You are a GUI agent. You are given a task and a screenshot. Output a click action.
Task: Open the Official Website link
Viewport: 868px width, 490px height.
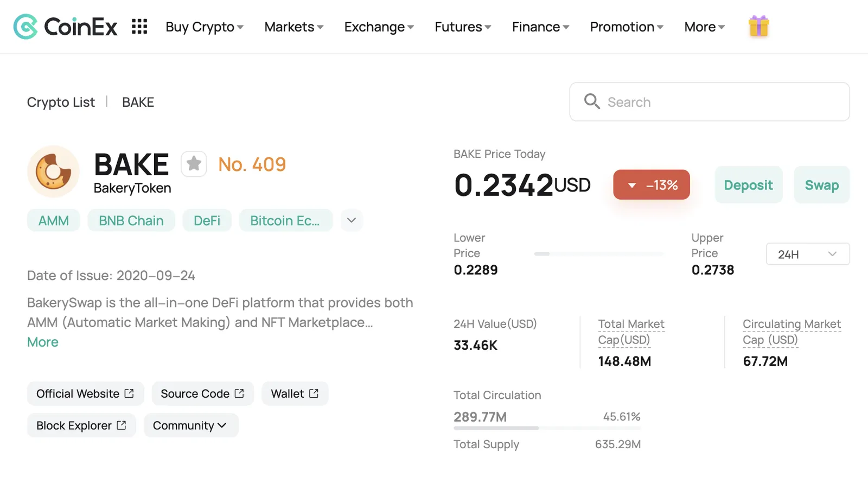click(85, 393)
